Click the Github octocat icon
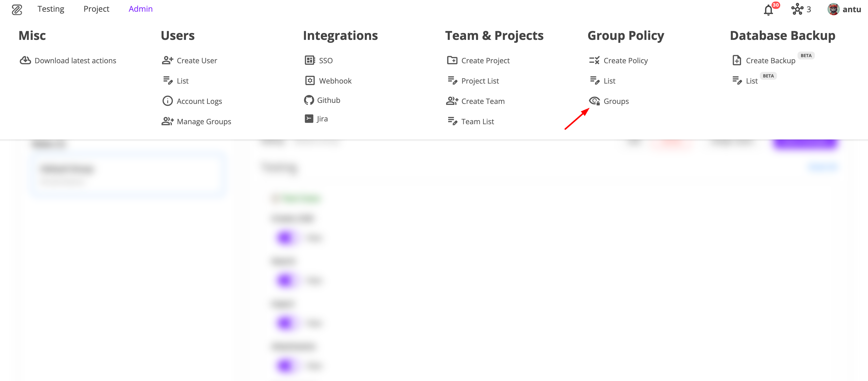The image size is (868, 381). pos(309,100)
